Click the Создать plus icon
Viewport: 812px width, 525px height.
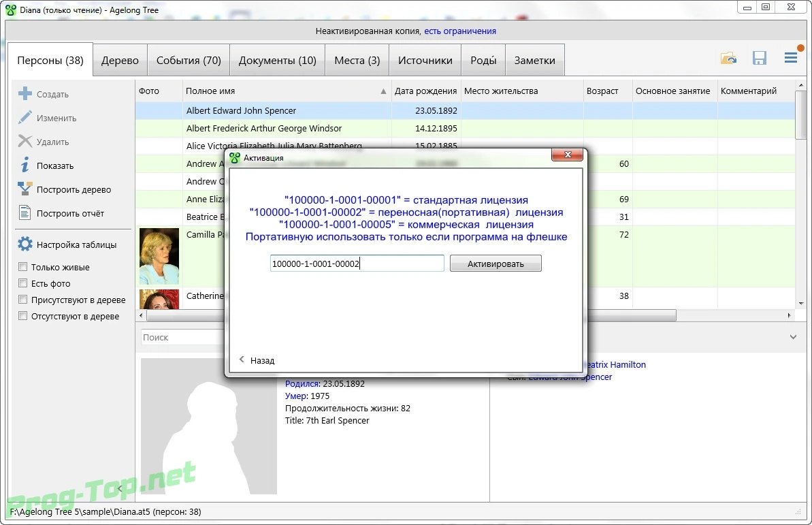point(25,94)
